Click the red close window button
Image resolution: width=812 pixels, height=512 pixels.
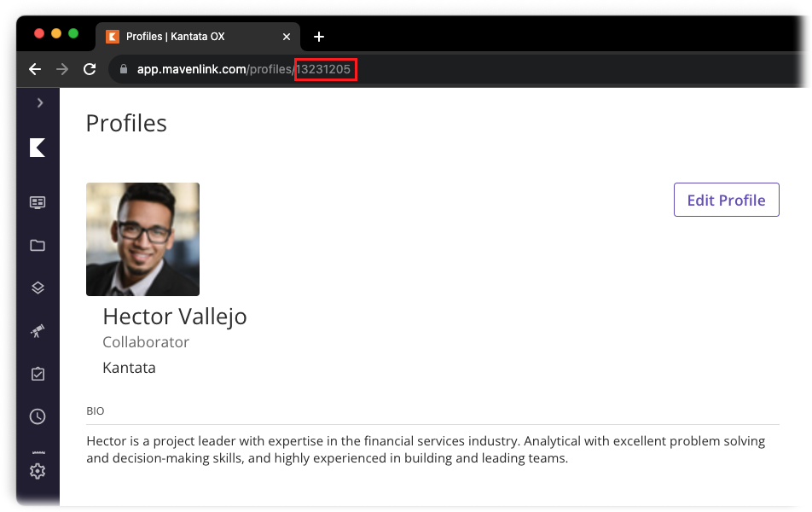coord(39,33)
